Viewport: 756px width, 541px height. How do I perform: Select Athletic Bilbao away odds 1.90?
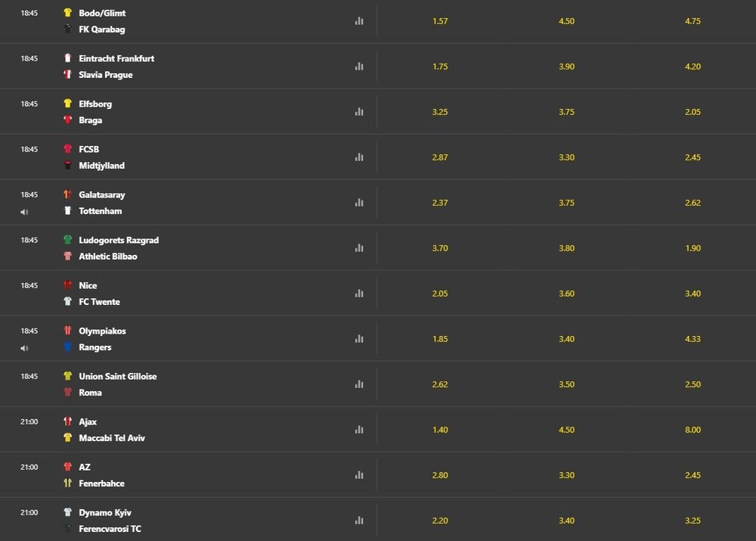[x=692, y=248]
